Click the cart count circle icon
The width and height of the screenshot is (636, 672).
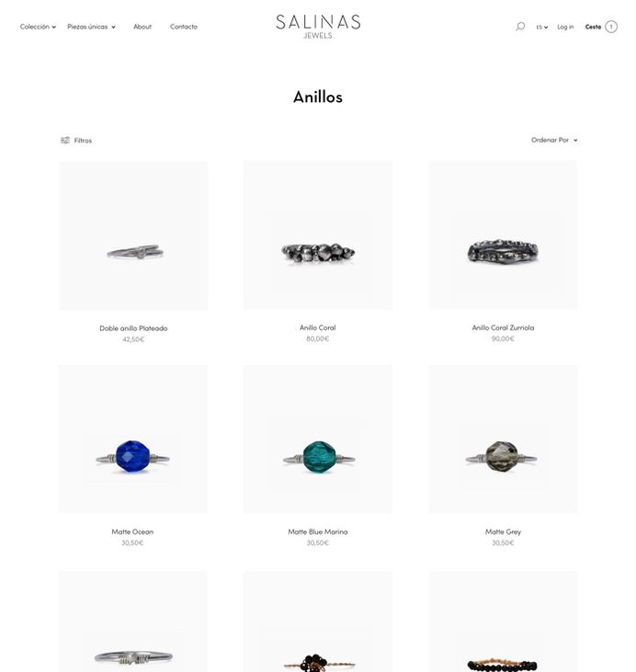611,27
